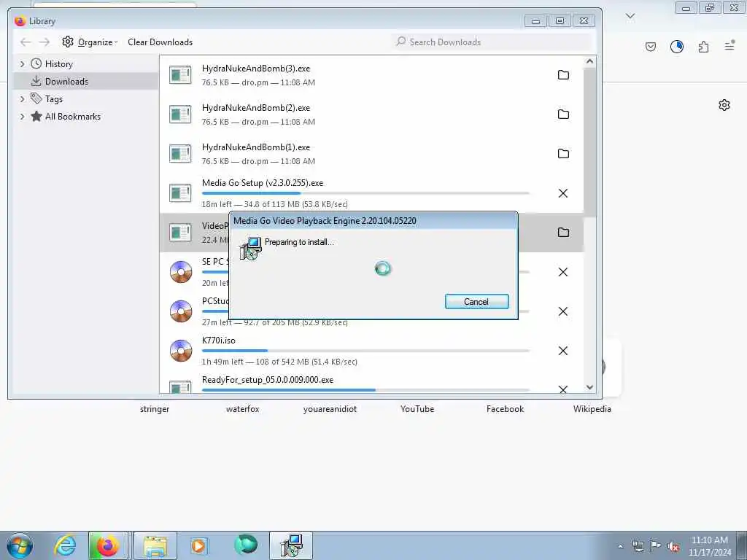Open Windows Start menu

pos(20,545)
